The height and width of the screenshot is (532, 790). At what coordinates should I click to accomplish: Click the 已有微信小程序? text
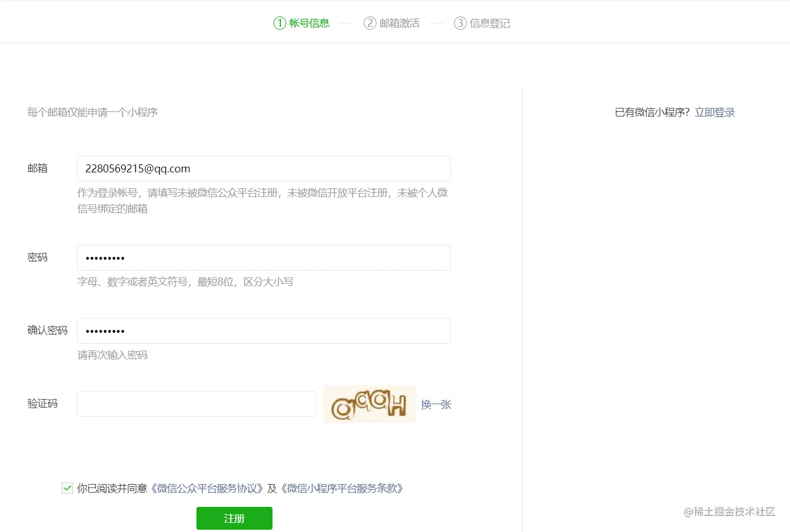tap(652, 112)
